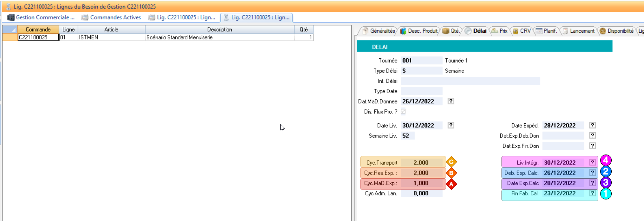This screenshot has width=644, height=221.
Task: Click the orange C diamond marker beside Cyc.Transport
Action: (451, 162)
